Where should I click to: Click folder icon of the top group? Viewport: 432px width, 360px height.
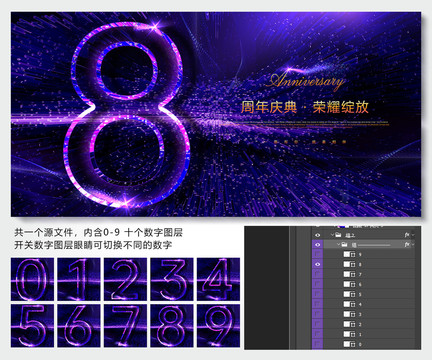338,235
